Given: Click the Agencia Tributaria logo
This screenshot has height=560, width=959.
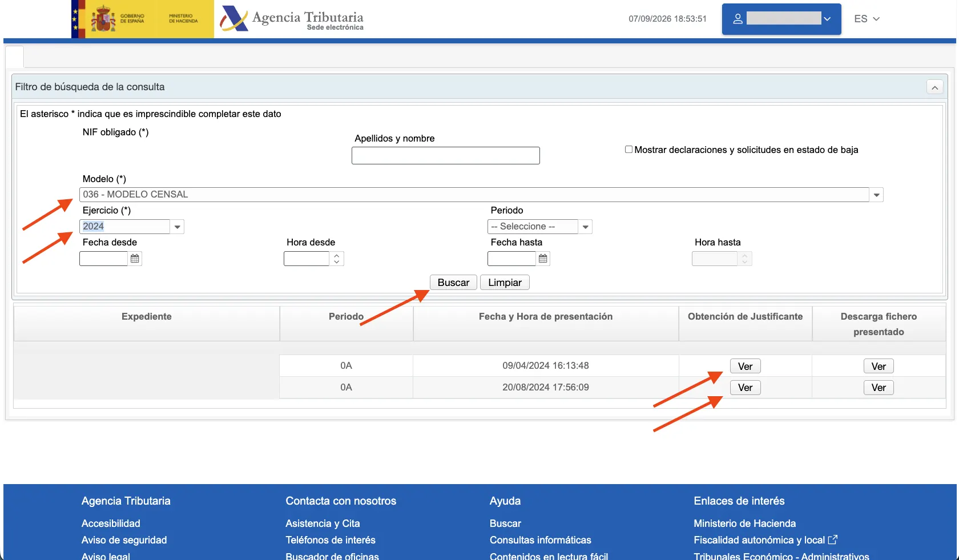Looking at the screenshot, I should [x=292, y=19].
